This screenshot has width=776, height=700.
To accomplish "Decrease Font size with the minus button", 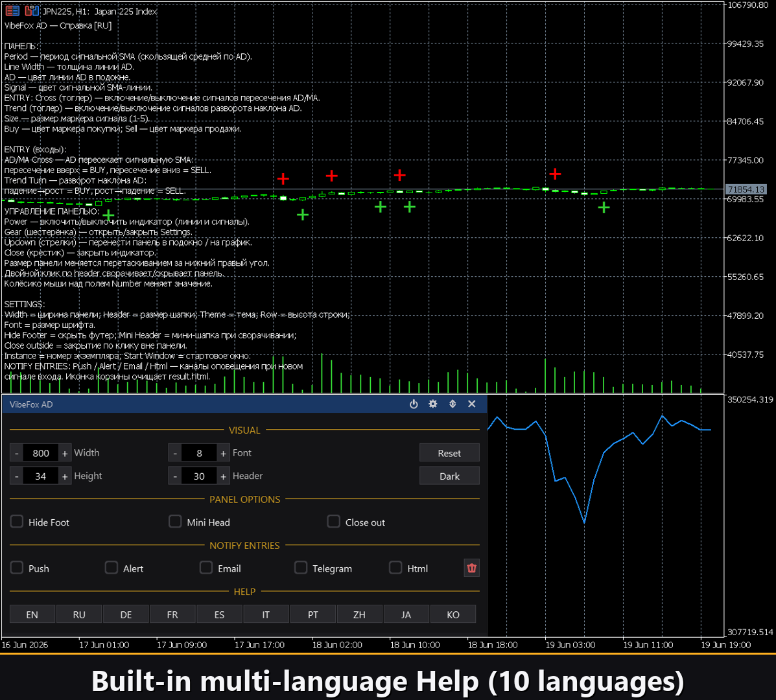I will 174,452.
